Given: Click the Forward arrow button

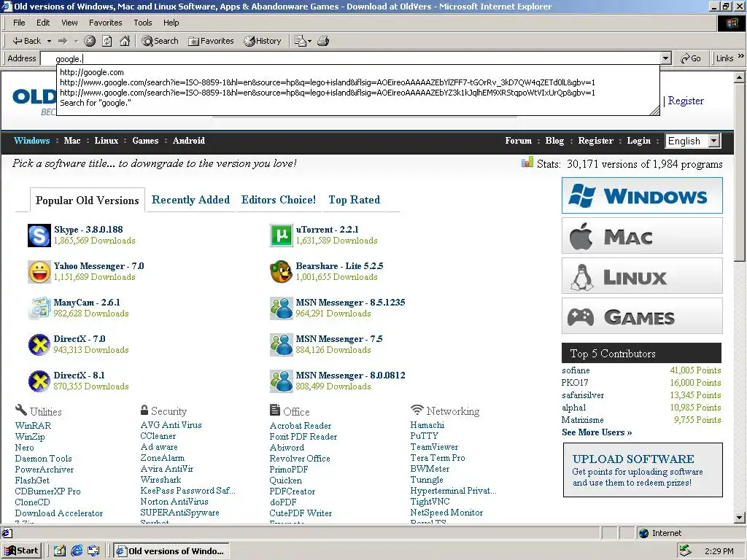Looking at the screenshot, I should click(x=63, y=41).
